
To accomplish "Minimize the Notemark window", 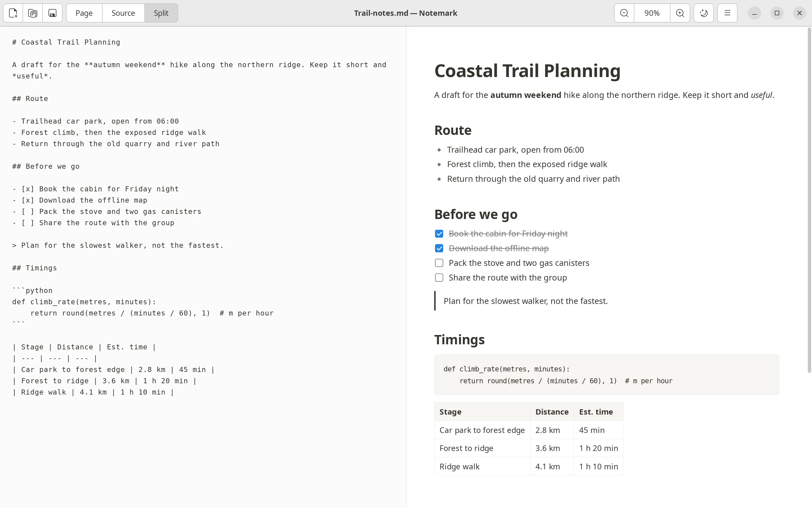I will [754, 13].
